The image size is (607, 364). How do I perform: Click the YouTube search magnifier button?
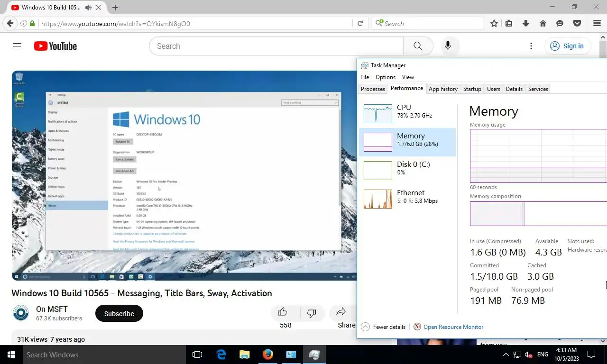(418, 46)
